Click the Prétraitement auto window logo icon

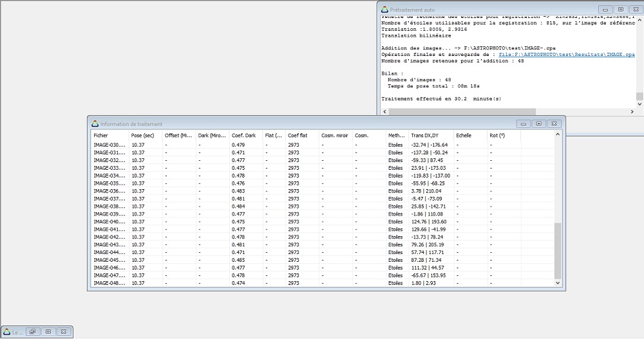385,10
